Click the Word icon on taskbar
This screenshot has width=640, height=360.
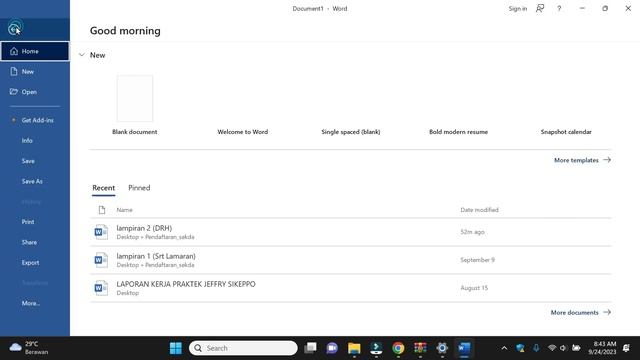(x=464, y=348)
